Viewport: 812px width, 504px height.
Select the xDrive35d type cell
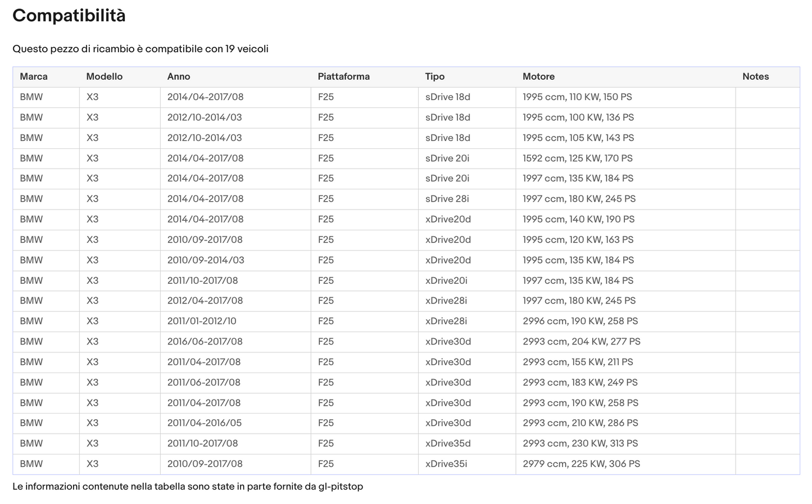pyautogui.click(x=448, y=443)
